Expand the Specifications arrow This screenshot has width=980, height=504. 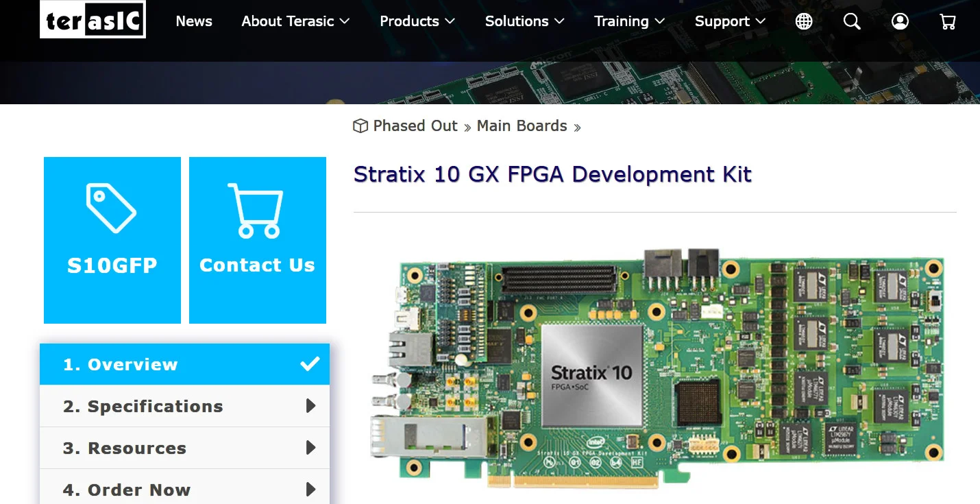(310, 406)
